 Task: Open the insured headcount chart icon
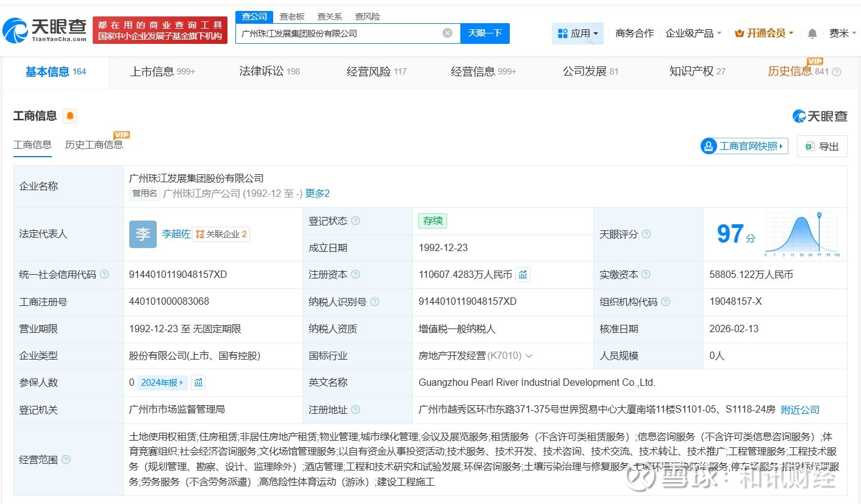coord(198,383)
